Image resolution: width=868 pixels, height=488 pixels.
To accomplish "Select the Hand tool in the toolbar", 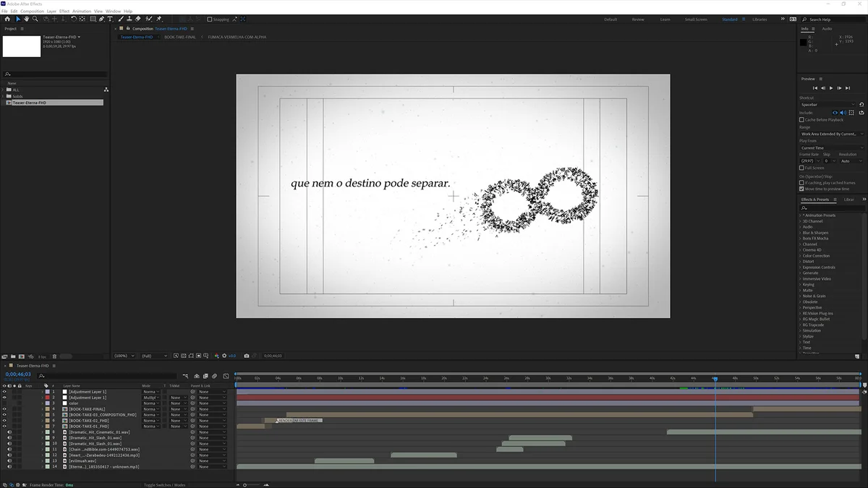I will [26, 20].
